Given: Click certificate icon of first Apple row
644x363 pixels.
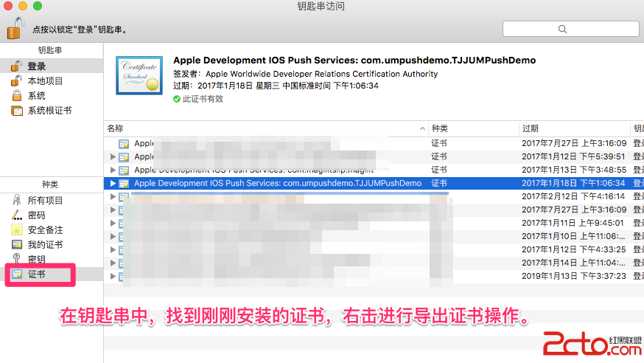Looking at the screenshot, I should pyautogui.click(x=124, y=143).
